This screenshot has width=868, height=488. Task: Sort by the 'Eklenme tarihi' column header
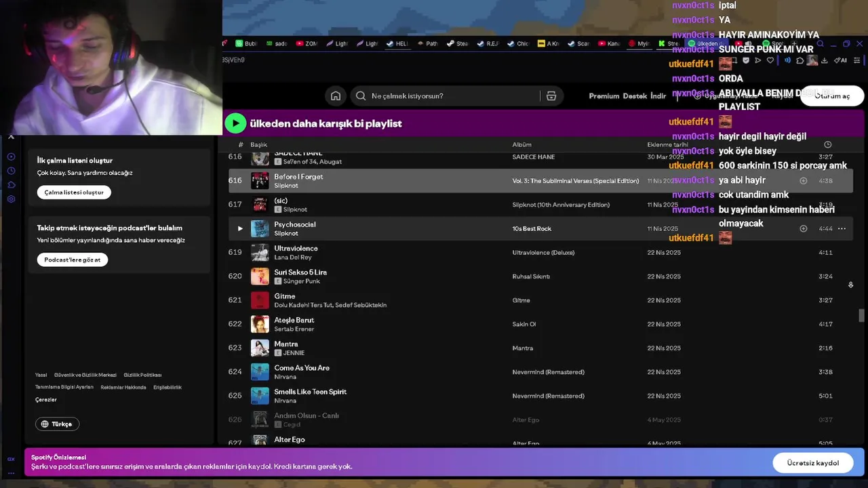click(x=668, y=144)
